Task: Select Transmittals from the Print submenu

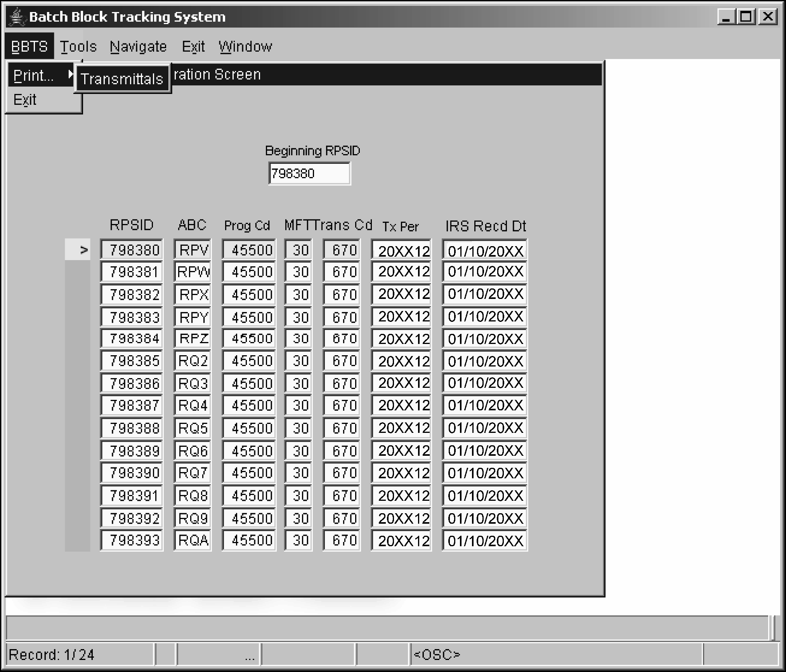Action: point(122,79)
